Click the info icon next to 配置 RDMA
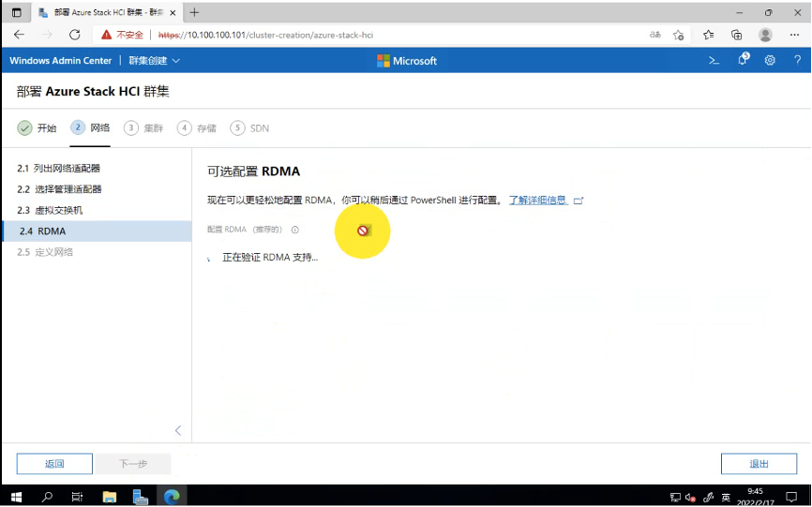 tap(294, 230)
